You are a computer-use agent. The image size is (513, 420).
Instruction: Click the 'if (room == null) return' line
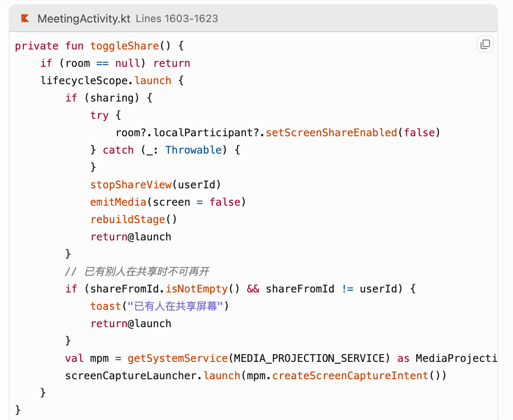click(x=115, y=63)
